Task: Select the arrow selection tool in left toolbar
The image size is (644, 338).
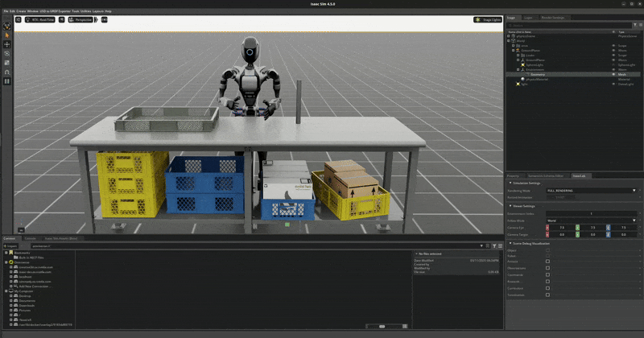Action: click(x=7, y=35)
